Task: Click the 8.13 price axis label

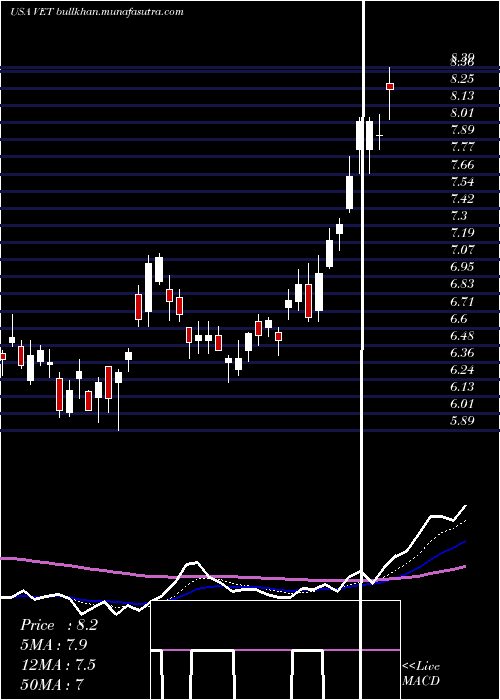Action: [462, 96]
